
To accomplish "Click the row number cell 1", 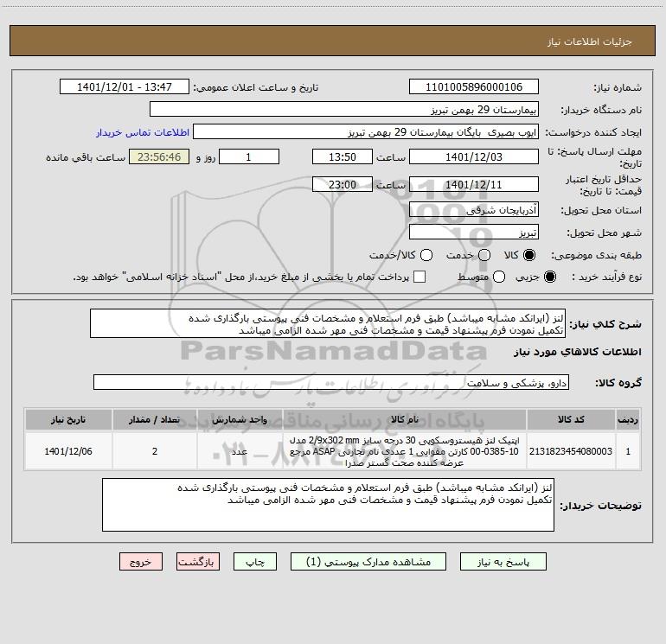I will point(628,451).
